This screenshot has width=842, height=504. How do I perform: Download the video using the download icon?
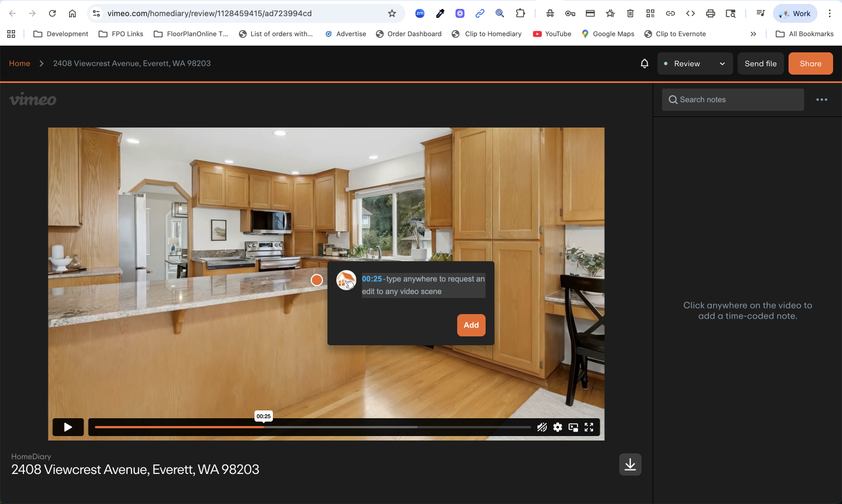[630, 464]
